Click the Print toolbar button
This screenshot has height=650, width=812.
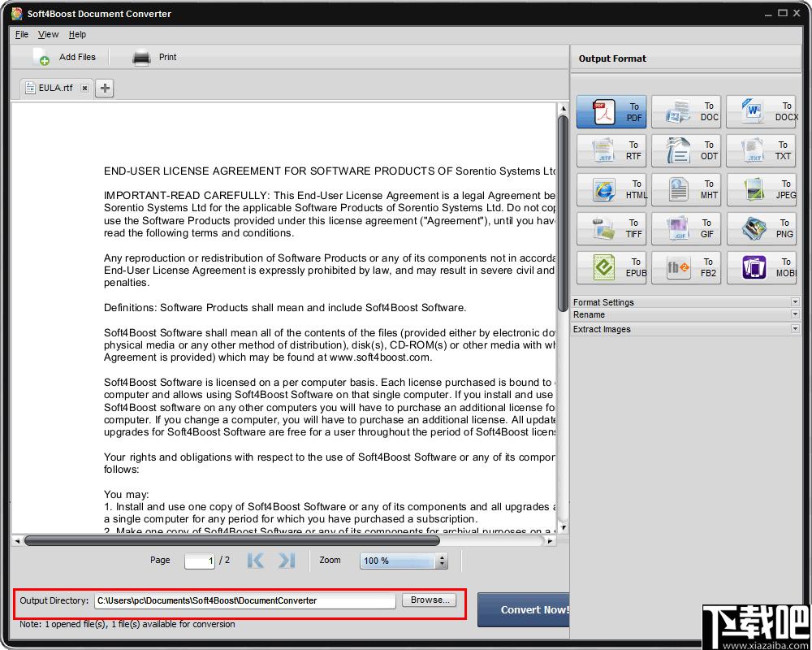[154, 57]
